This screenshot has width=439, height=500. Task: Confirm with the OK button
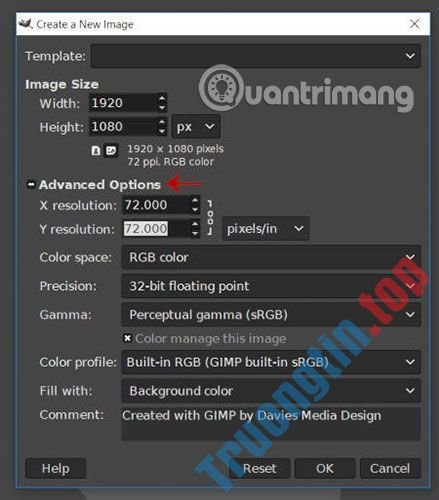tap(325, 468)
